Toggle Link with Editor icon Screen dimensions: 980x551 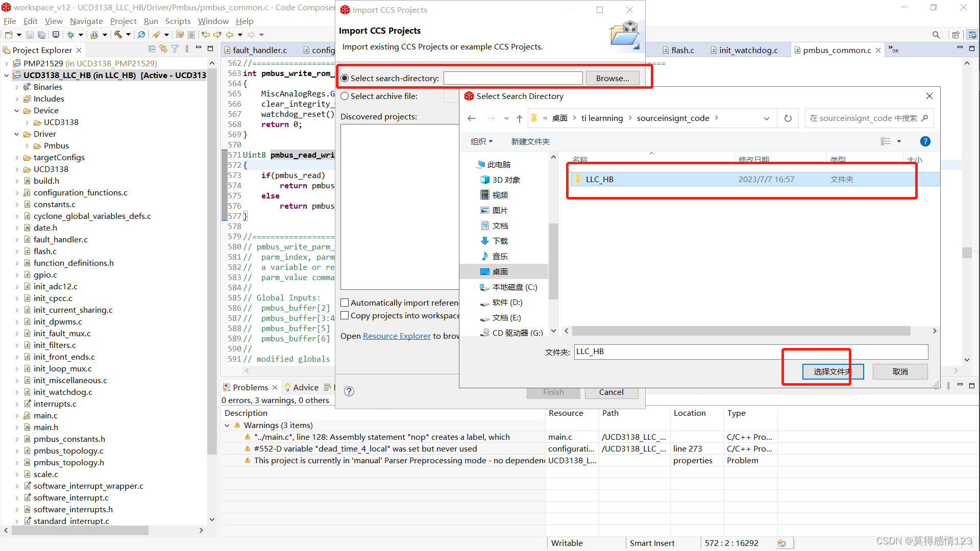[x=163, y=49]
